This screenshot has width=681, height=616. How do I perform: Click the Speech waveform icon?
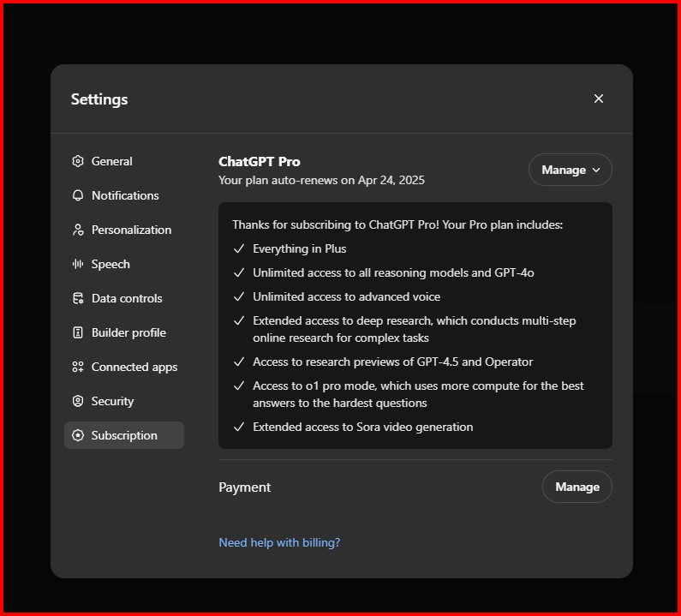pos(78,264)
